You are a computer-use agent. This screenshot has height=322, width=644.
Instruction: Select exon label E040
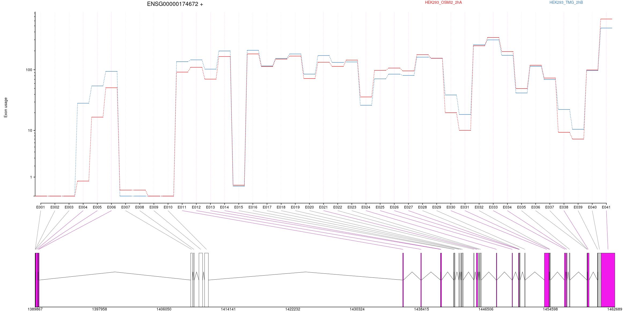click(592, 207)
